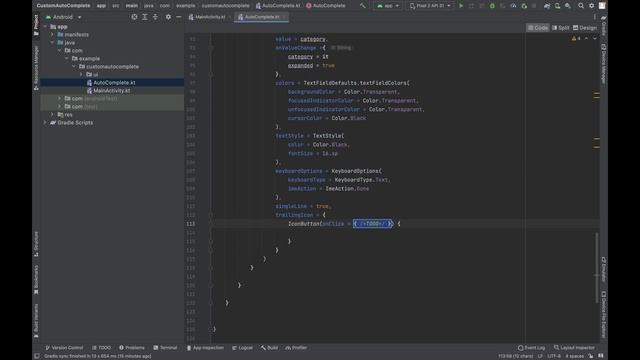Click the LF line separator status
The height and width of the screenshot is (360, 640).
(x=540, y=356)
